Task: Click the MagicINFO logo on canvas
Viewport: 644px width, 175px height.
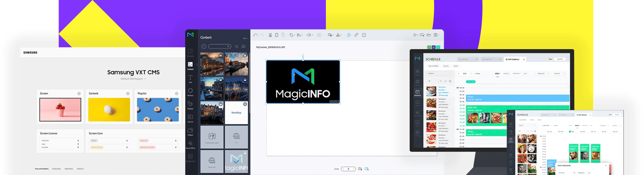Action: (303, 82)
